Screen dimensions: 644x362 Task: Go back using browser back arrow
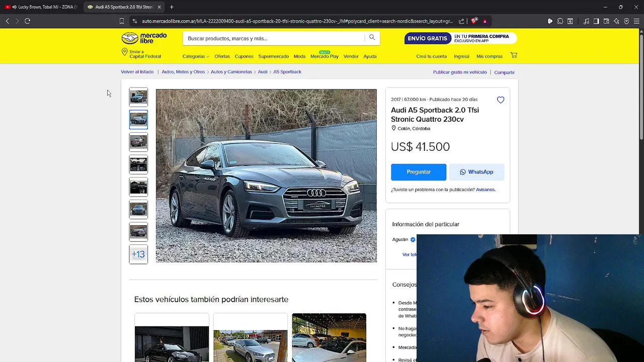click(x=7, y=21)
